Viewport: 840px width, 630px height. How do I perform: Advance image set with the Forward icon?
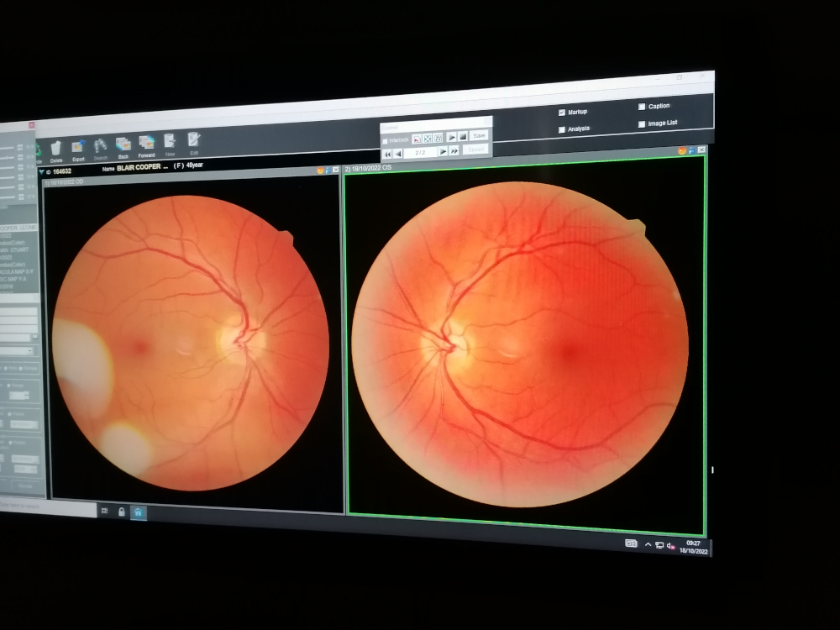point(146,144)
